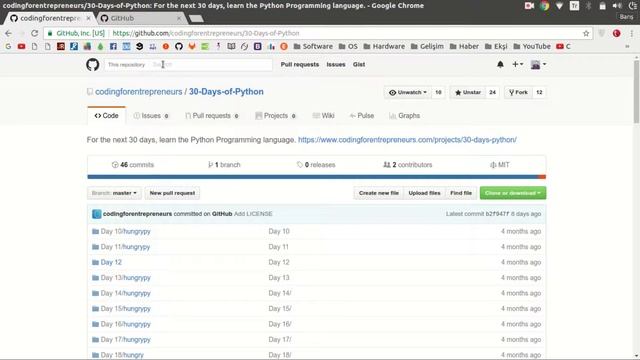Click the GitHub Octocat logo
The height and width of the screenshot is (360, 640).
click(93, 64)
